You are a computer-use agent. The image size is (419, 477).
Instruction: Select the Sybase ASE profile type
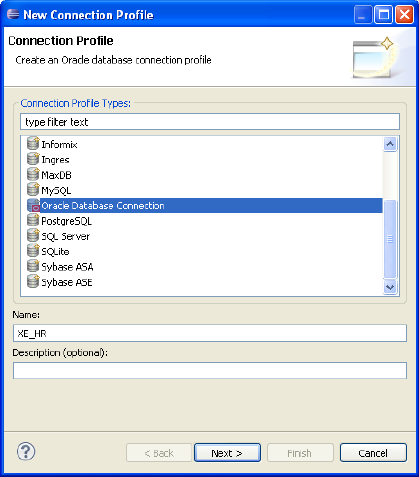(67, 282)
